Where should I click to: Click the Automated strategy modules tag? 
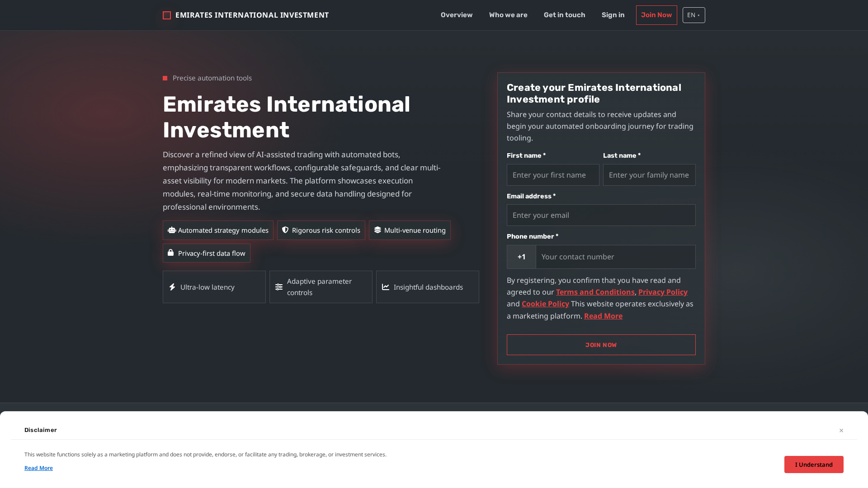point(218,230)
